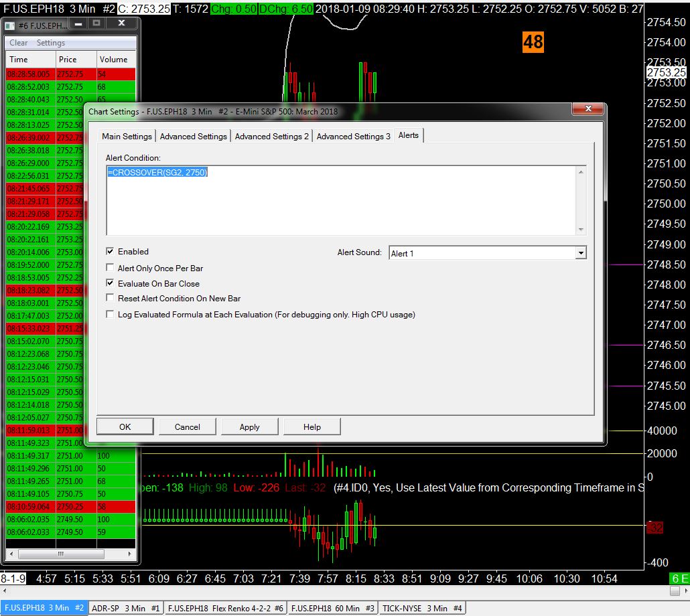Click the time and sales window title icon
The image size is (690, 616).
click(9, 26)
